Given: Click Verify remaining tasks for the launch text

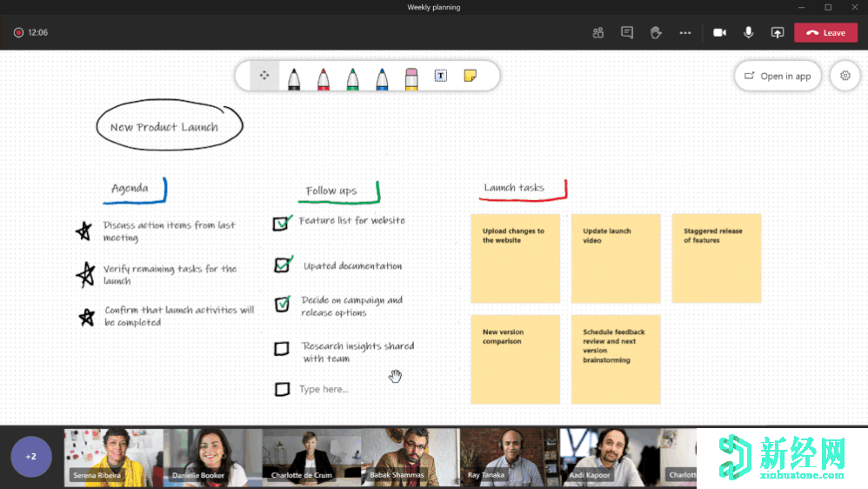Looking at the screenshot, I should [170, 274].
